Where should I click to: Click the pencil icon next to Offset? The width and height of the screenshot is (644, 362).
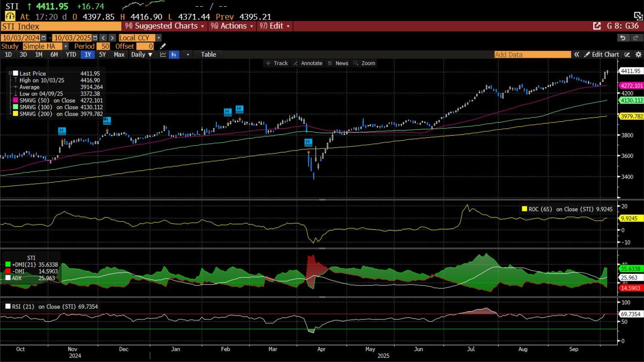click(163, 46)
